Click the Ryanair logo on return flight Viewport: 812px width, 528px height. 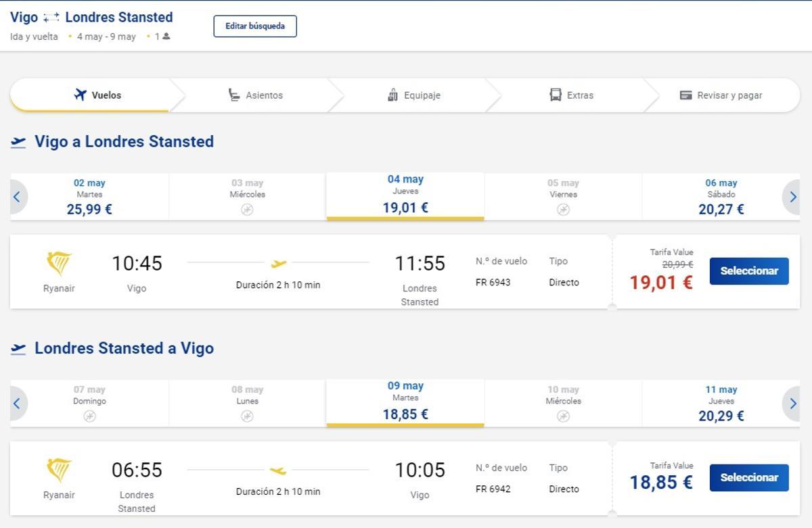(x=59, y=470)
